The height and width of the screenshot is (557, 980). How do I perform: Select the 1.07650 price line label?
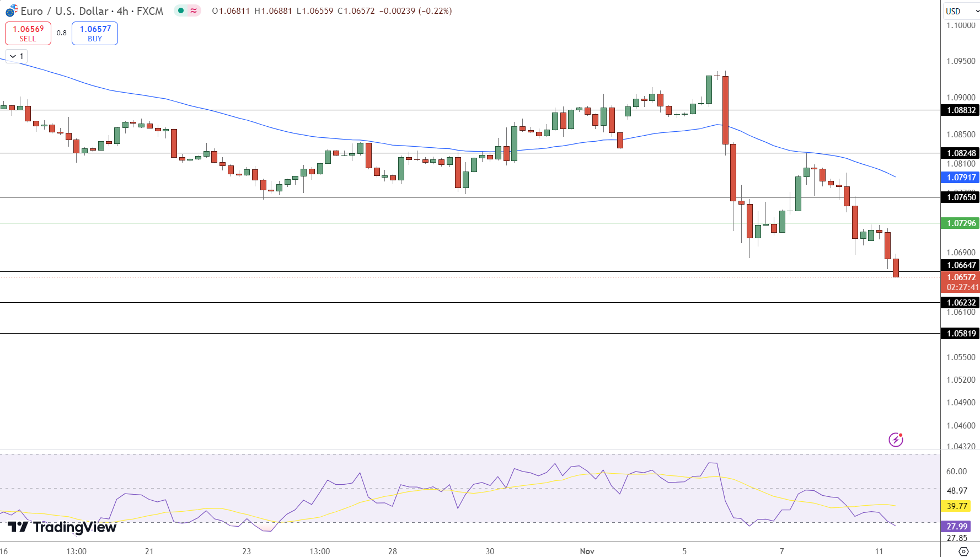[x=961, y=197]
